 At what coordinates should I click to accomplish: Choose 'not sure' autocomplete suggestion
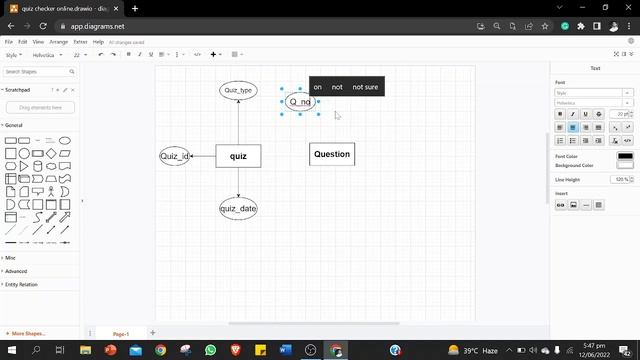tap(365, 87)
